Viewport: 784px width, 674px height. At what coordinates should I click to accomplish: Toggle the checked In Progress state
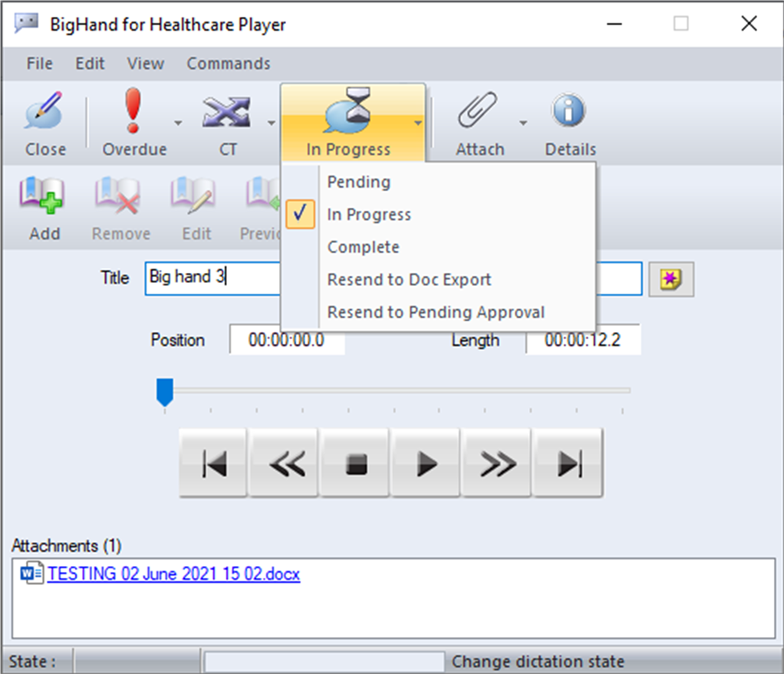(x=300, y=215)
